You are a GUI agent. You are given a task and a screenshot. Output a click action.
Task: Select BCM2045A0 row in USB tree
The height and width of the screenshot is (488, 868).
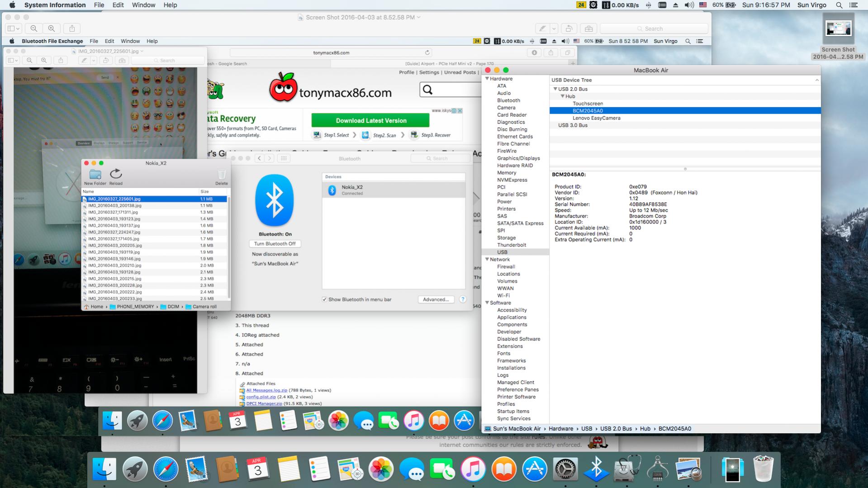pos(685,111)
